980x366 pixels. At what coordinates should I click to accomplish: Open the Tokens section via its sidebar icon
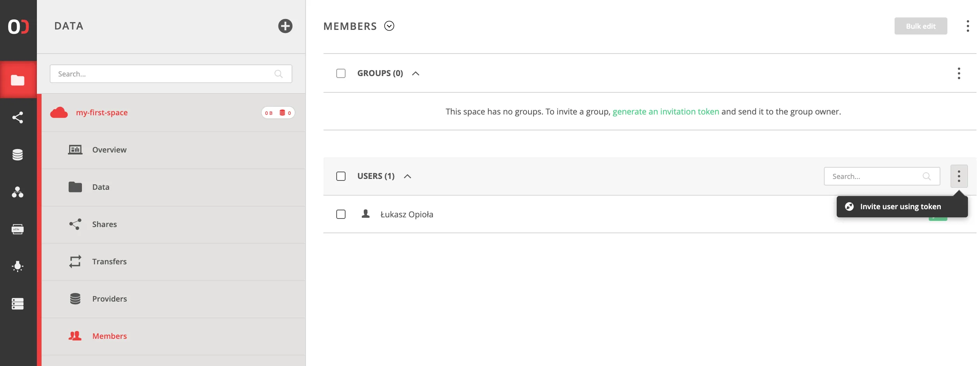click(x=18, y=229)
